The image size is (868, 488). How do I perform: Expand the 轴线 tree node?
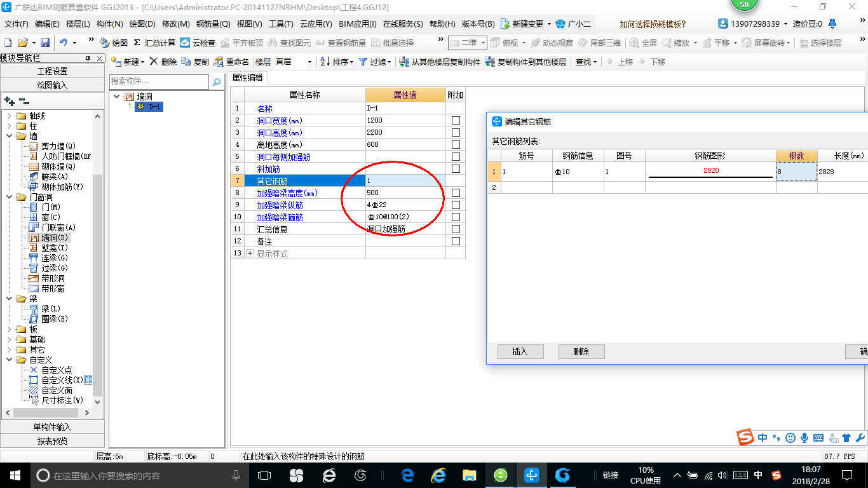tap(9, 116)
